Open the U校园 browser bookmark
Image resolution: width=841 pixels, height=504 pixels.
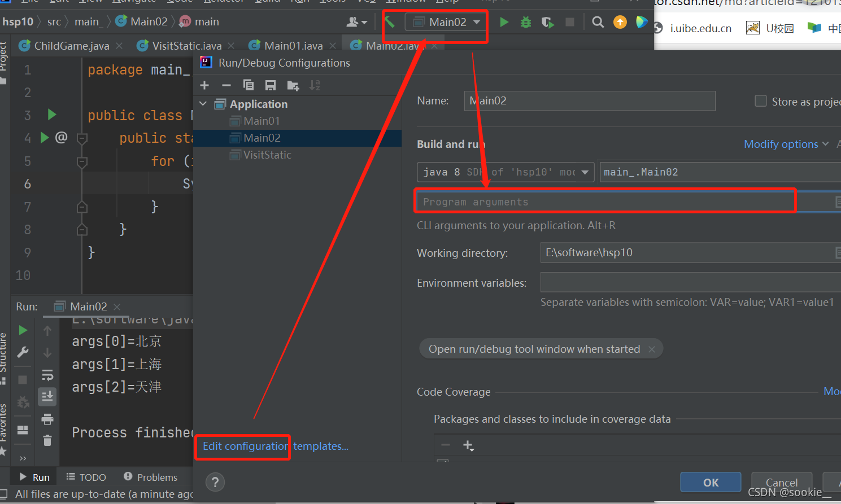(770, 28)
